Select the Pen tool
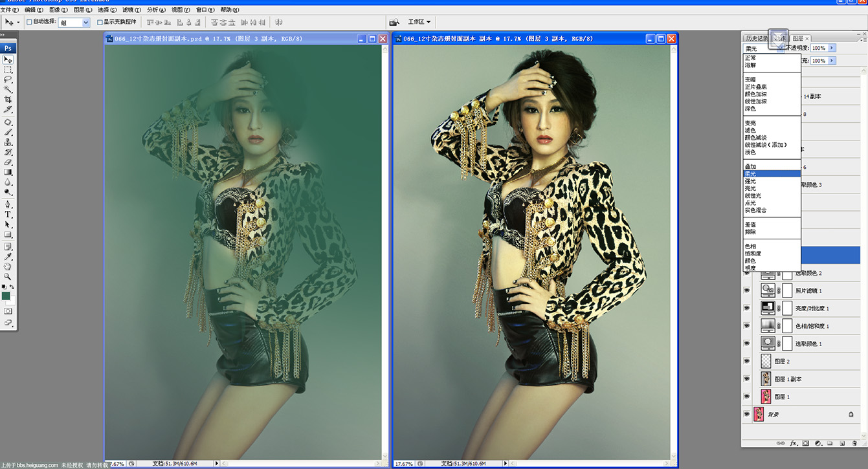 click(x=8, y=204)
